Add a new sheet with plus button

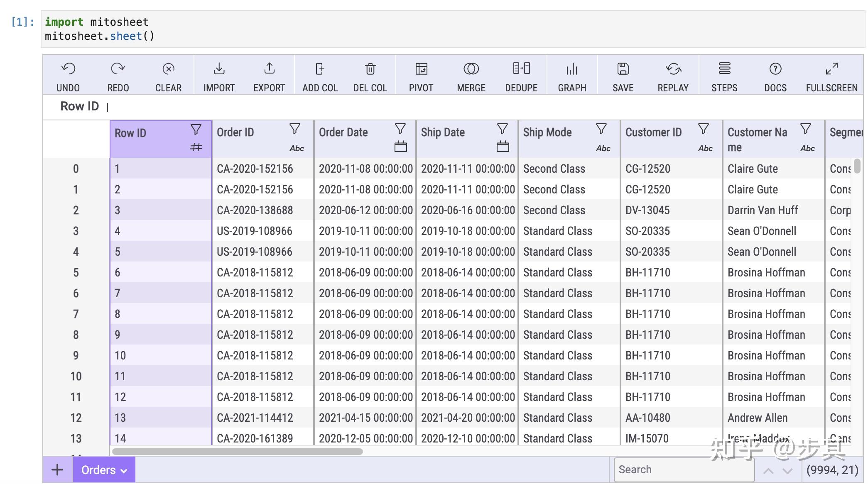pyautogui.click(x=57, y=470)
